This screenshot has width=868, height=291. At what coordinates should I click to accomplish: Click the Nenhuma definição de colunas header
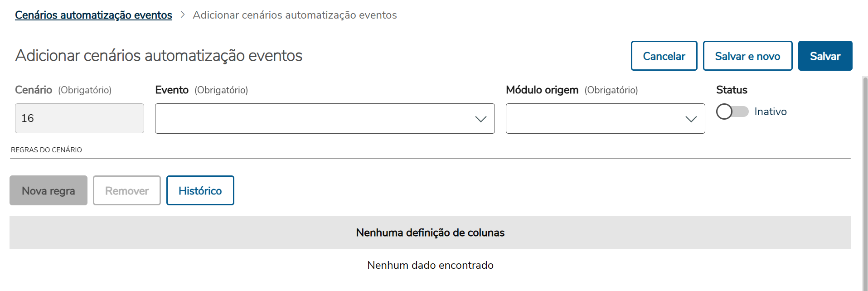click(430, 233)
